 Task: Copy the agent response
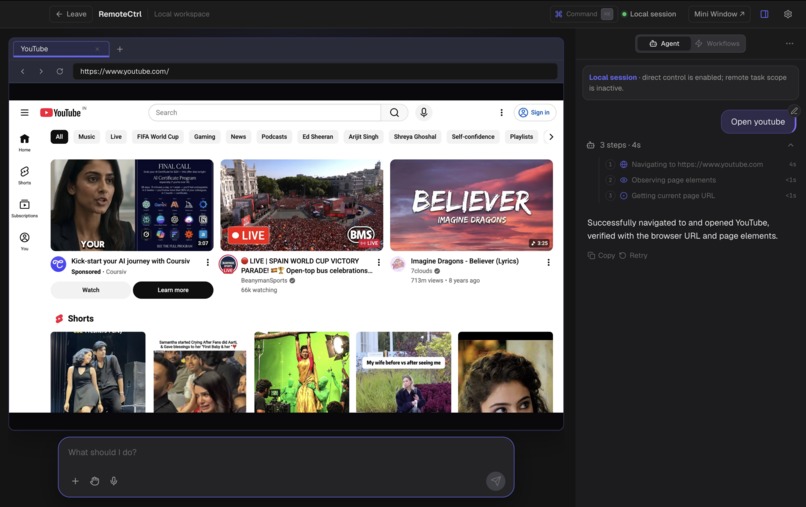[x=601, y=256]
